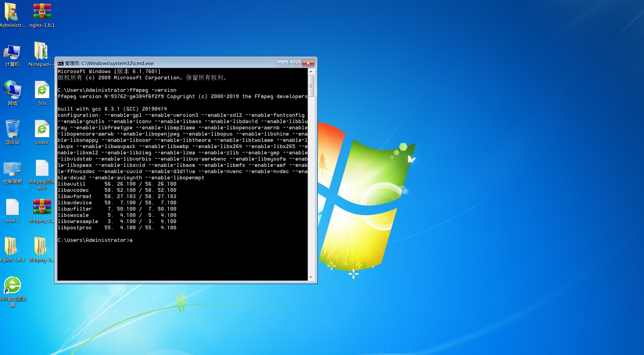Click the command prompt input line after 'a'
Image resolution: width=644 pixels, height=355 pixels.
point(138,240)
